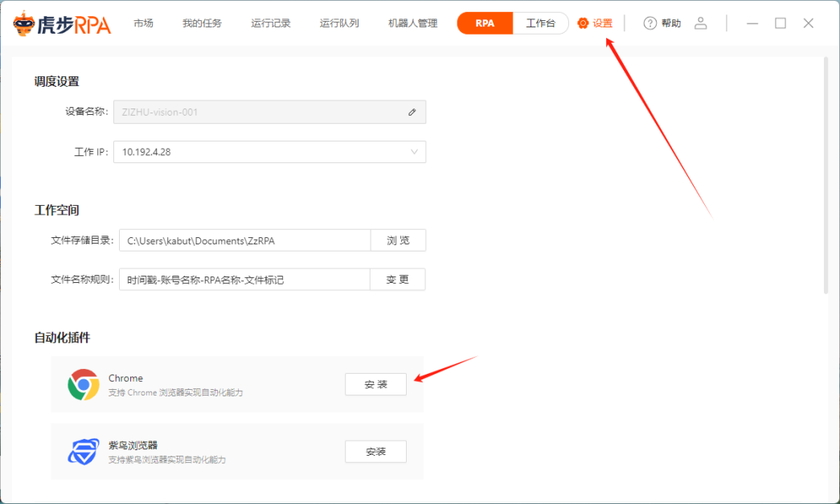This screenshot has height=504, width=840.
Task: Click the 自动化插件 heading
Action: 62,338
